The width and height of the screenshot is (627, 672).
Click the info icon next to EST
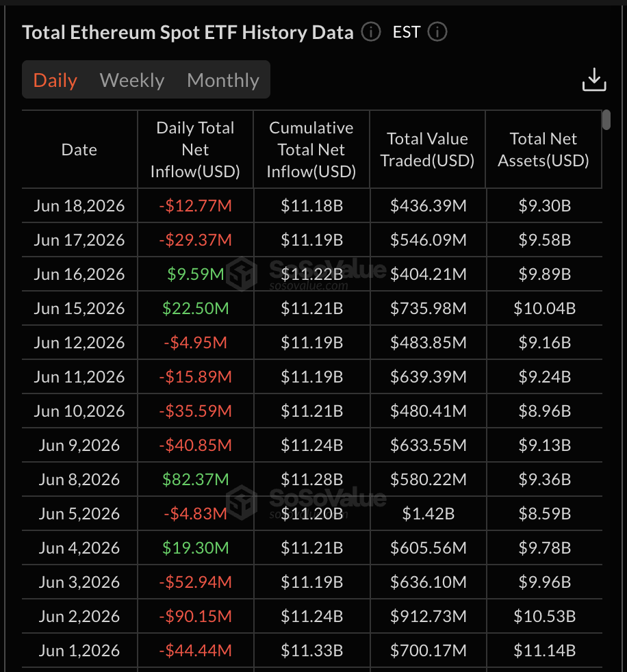point(437,32)
